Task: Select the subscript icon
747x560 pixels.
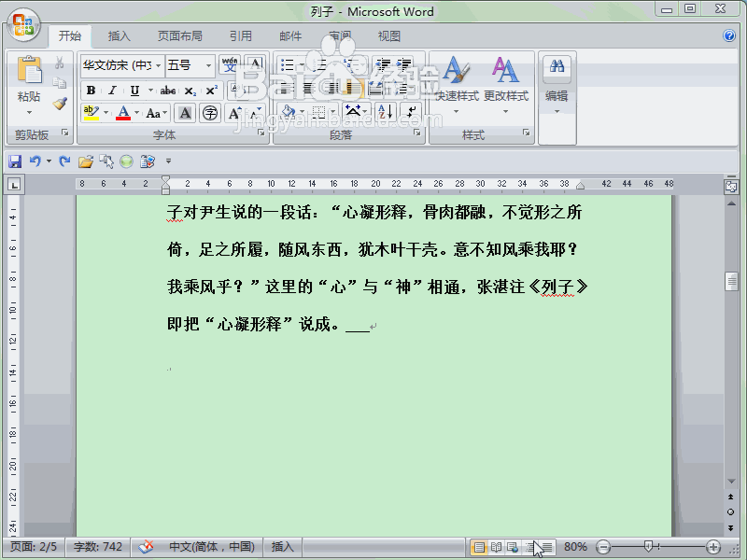Action: coord(190,91)
